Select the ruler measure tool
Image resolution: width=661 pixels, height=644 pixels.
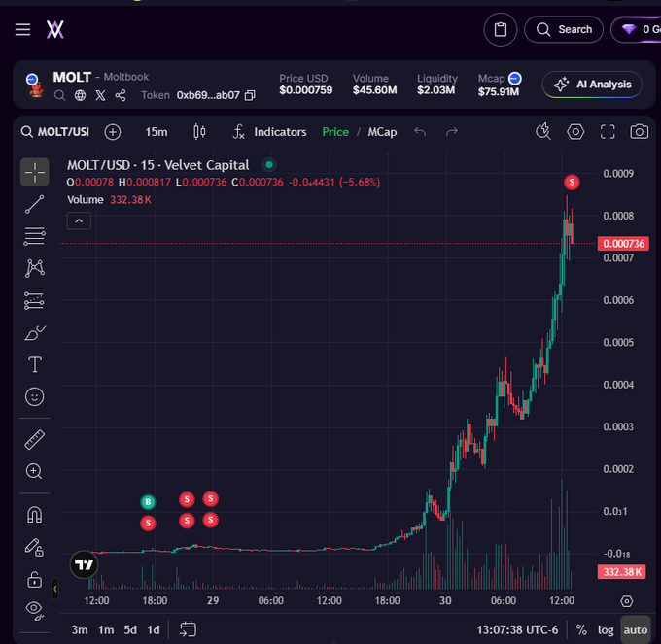pos(35,440)
